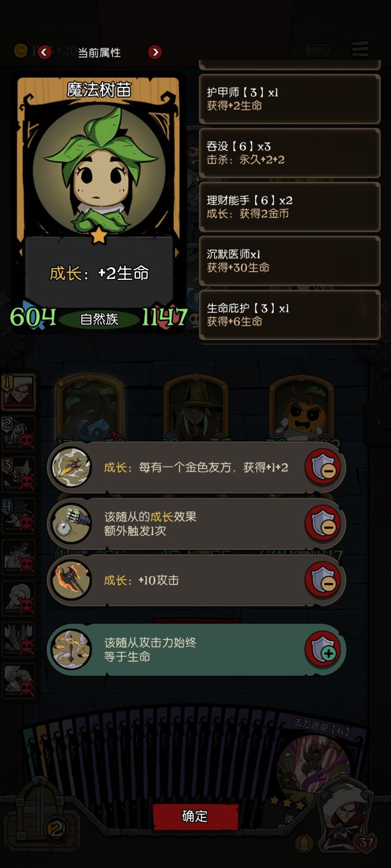
Task: Tap the gold star on the card
Action: point(99,235)
